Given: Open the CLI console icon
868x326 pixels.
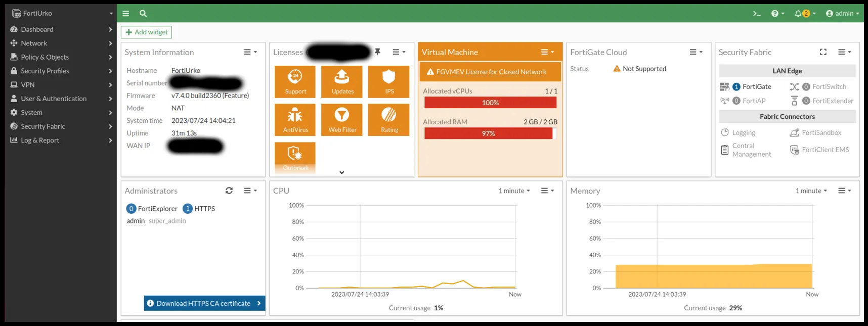Looking at the screenshot, I should click(757, 14).
